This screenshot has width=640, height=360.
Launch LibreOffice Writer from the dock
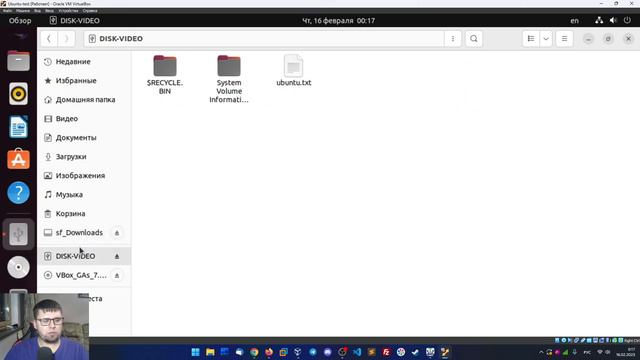point(18,127)
